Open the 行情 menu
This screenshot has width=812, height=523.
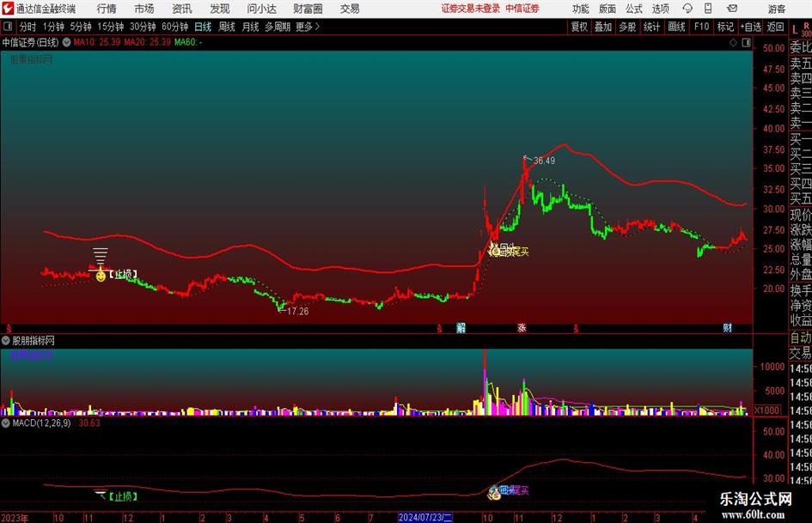pos(107,9)
